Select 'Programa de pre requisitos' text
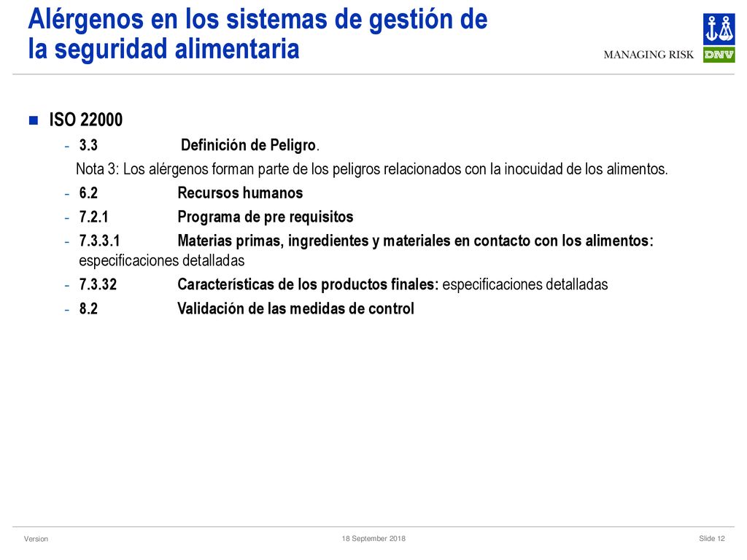 [x=266, y=217]
